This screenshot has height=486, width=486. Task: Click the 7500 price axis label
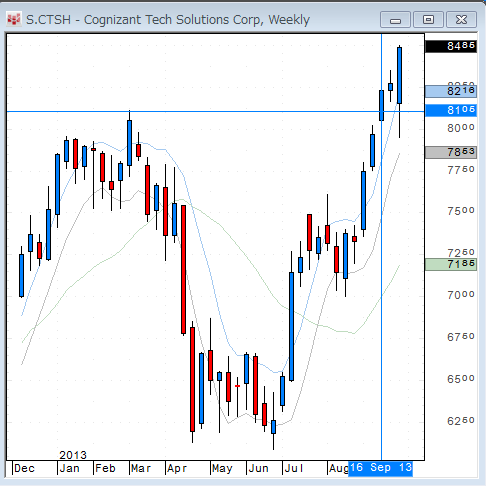tap(461, 211)
